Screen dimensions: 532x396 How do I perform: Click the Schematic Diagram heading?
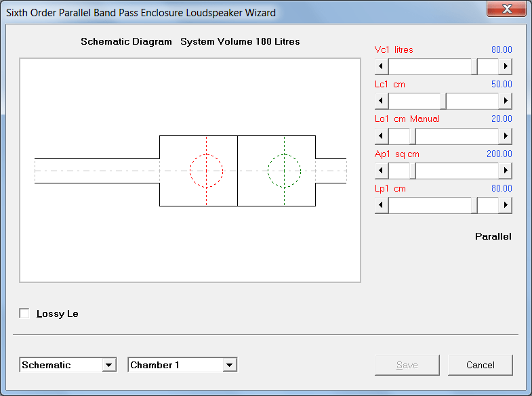click(x=126, y=42)
